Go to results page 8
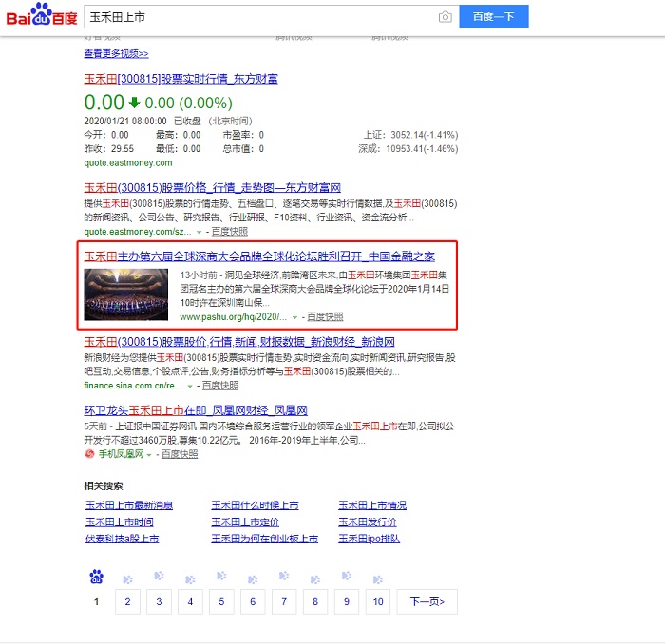 315,601
